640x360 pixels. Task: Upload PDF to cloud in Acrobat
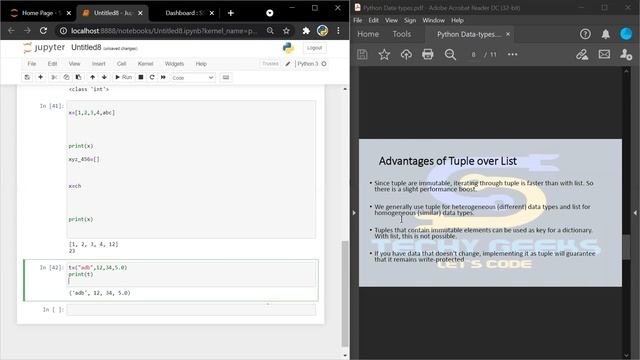[x=406, y=54]
